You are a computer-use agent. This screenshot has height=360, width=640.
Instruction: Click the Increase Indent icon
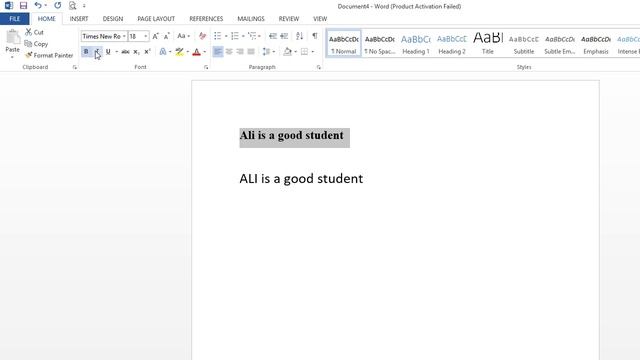coord(284,36)
